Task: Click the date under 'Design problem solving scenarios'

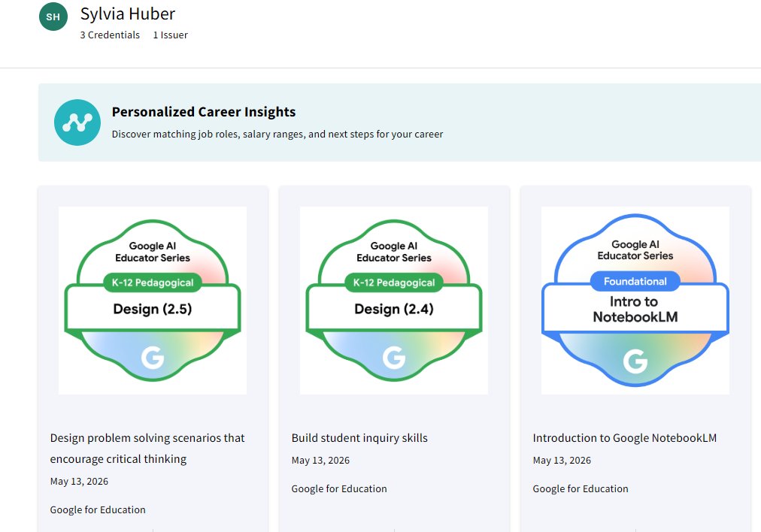Action: click(x=79, y=481)
